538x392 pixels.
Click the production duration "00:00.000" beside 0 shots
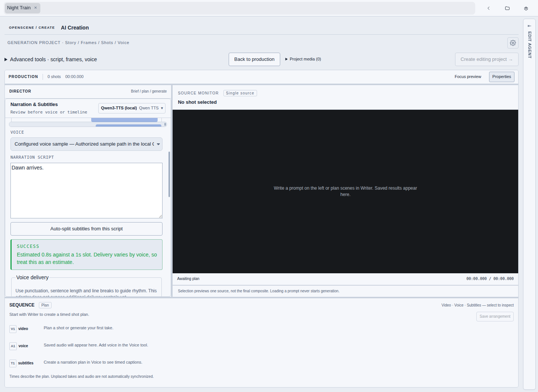coord(74,77)
